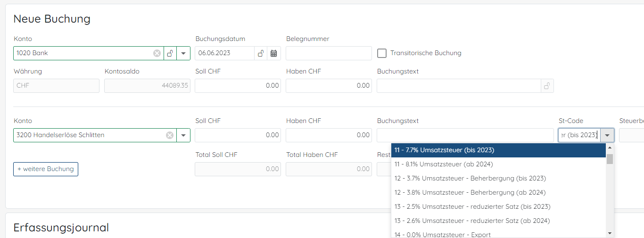This screenshot has height=238, width=644.
Task: Clear the 3200 Handelserlöse Schlitten account
Action: click(170, 135)
